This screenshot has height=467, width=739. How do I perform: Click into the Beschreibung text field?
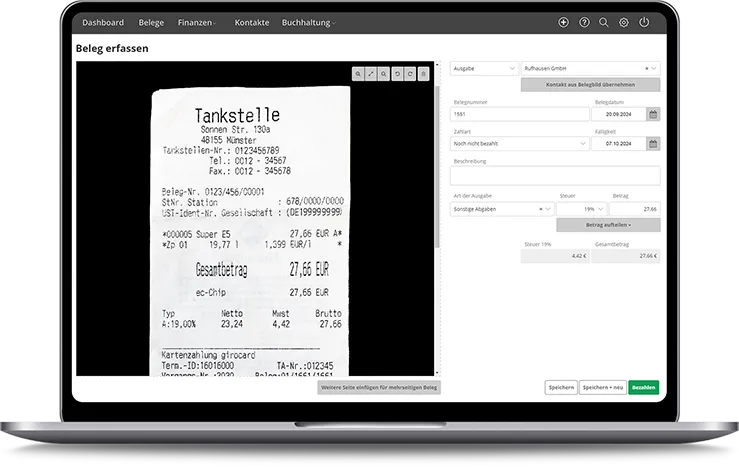[555, 176]
